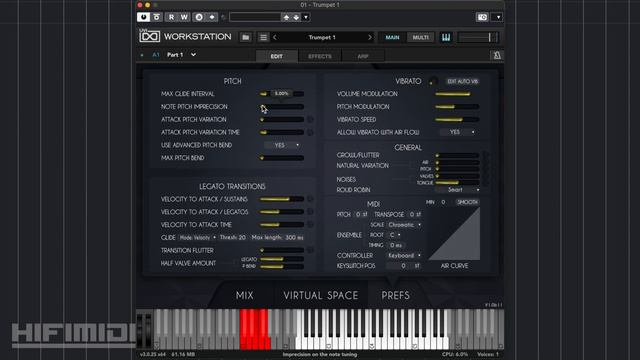Open the preset dropdown triangle in host toolbar

pyautogui.click(x=306, y=17)
